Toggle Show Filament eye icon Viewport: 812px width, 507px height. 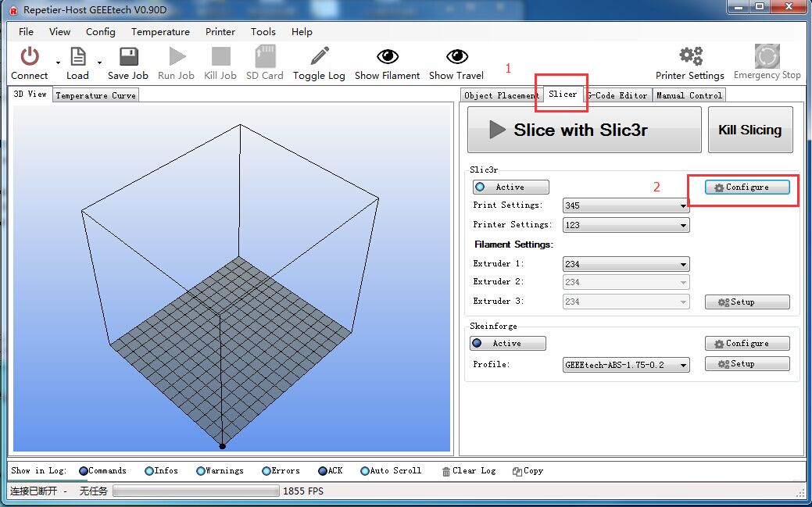(x=388, y=56)
